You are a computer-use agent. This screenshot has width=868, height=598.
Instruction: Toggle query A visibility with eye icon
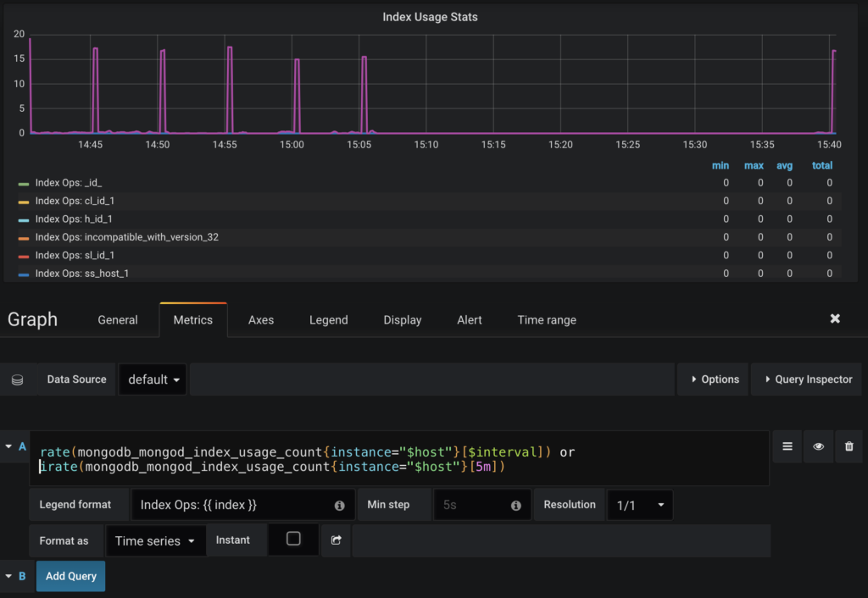click(817, 446)
